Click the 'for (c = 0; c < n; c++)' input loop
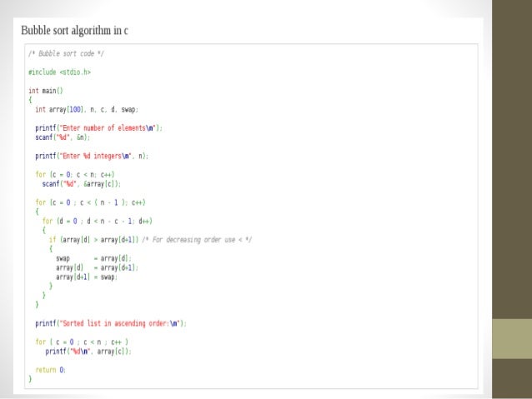 pyautogui.click(x=75, y=174)
